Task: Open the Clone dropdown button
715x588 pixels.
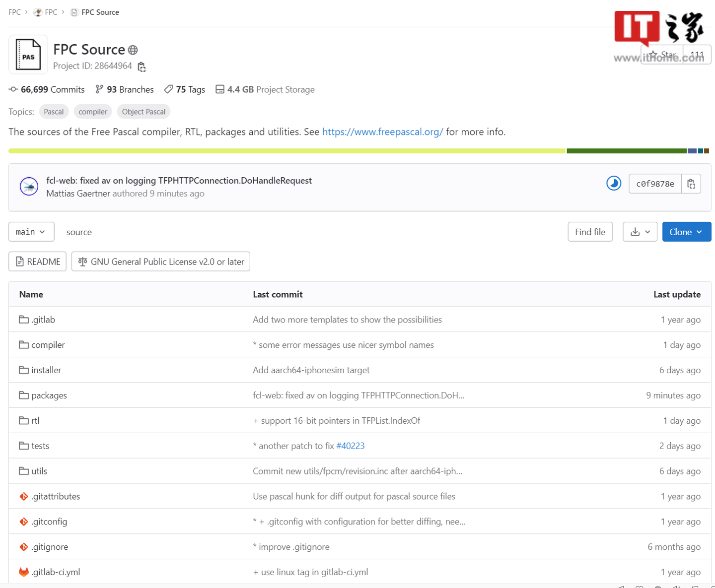Action: (686, 232)
